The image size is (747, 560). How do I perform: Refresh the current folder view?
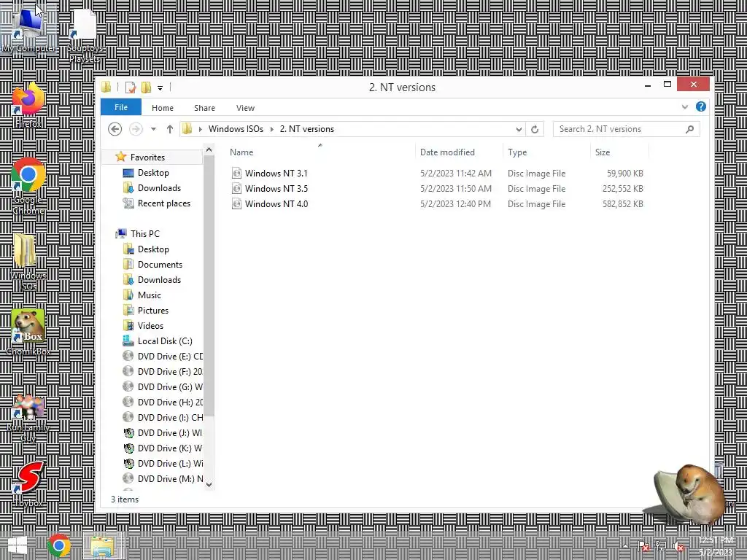[535, 129]
